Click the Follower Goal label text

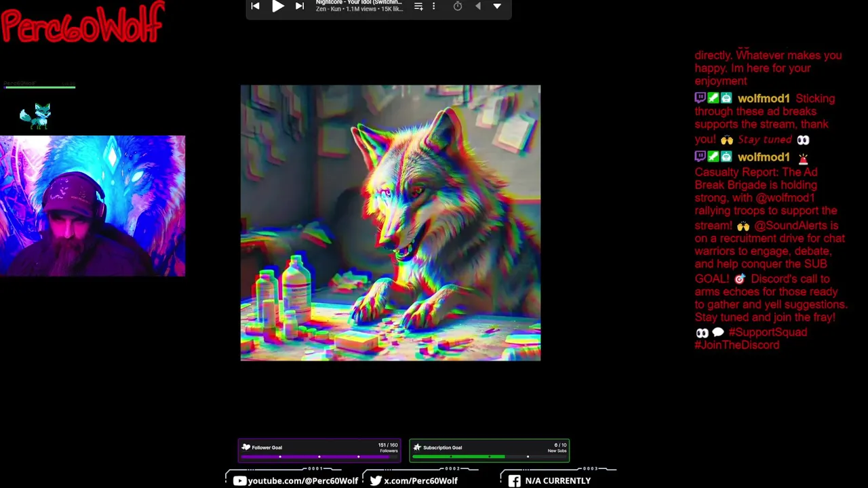pyautogui.click(x=267, y=447)
